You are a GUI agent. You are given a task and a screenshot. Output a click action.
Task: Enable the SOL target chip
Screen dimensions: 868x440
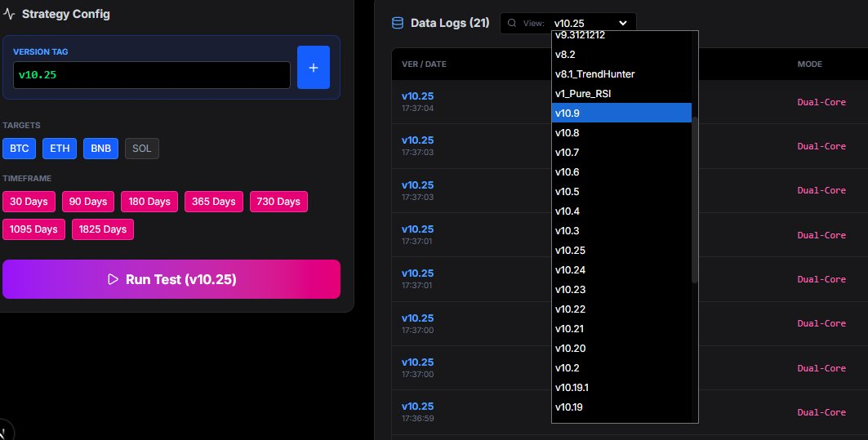(142, 149)
